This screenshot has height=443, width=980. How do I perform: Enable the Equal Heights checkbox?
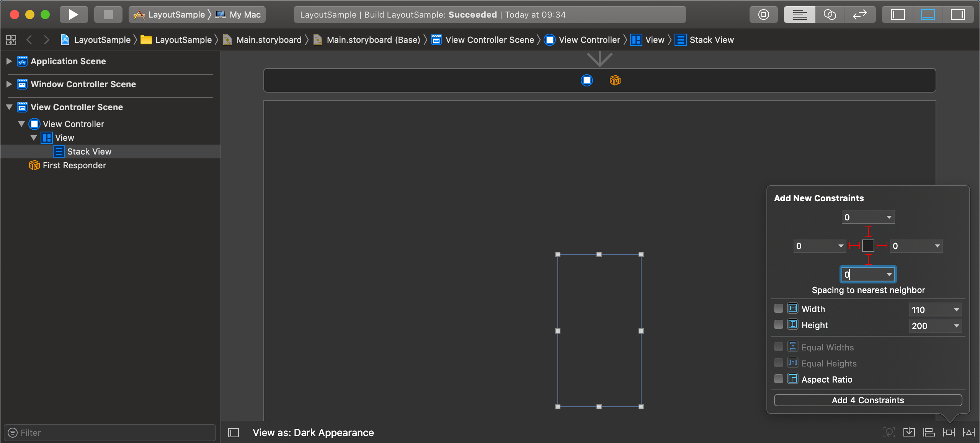pos(779,363)
